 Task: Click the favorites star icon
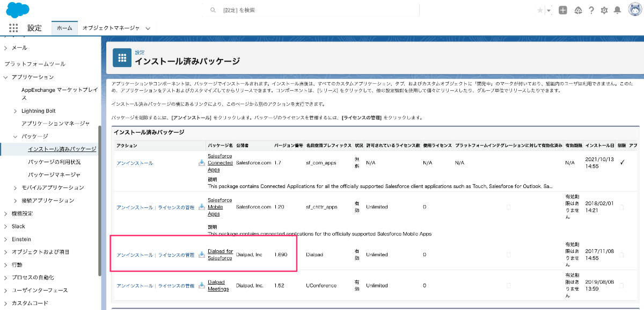point(540,10)
